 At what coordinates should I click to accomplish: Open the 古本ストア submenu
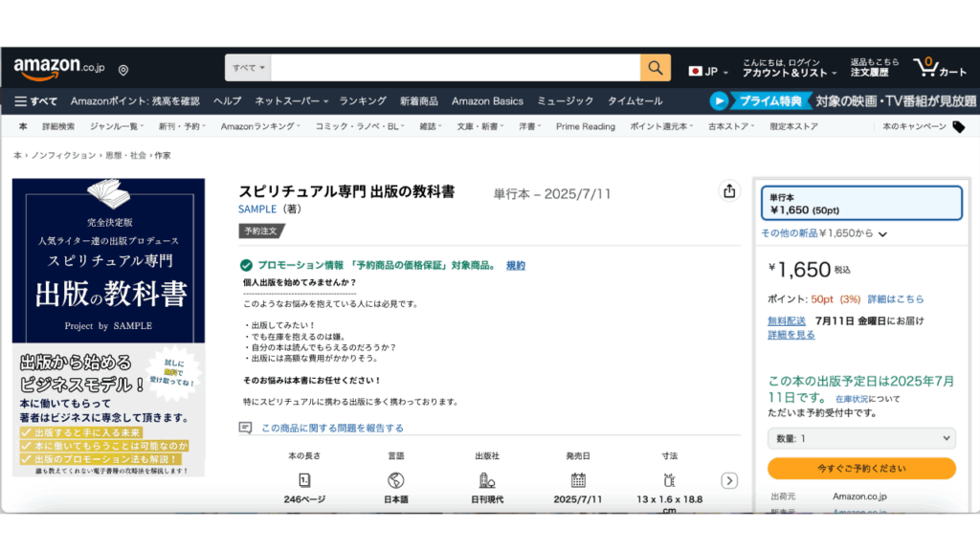pyautogui.click(x=731, y=127)
